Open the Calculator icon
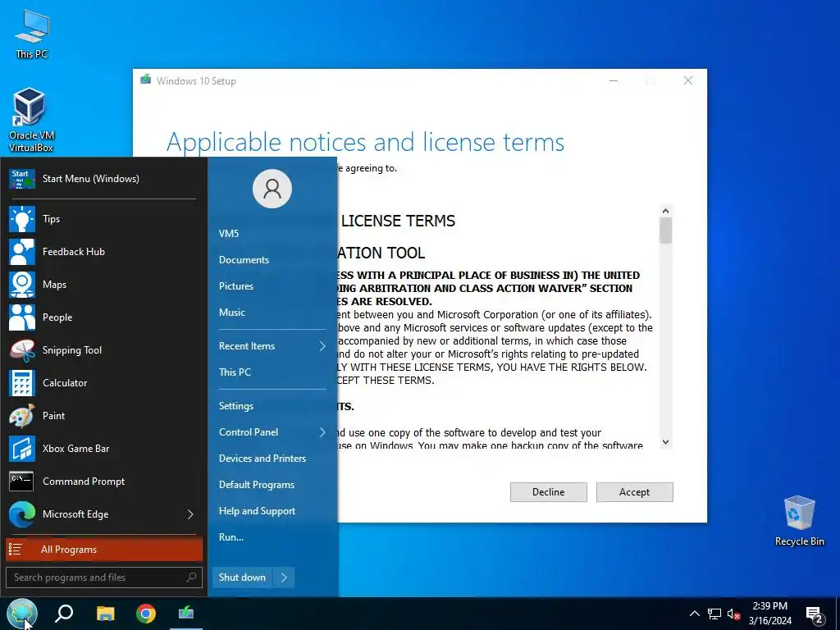The width and height of the screenshot is (840, 630). 22,383
